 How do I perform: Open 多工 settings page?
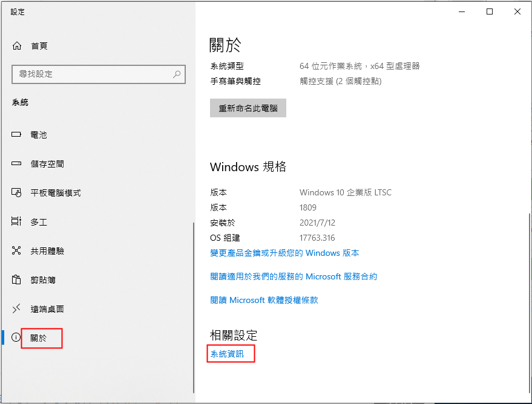pos(39,223)
